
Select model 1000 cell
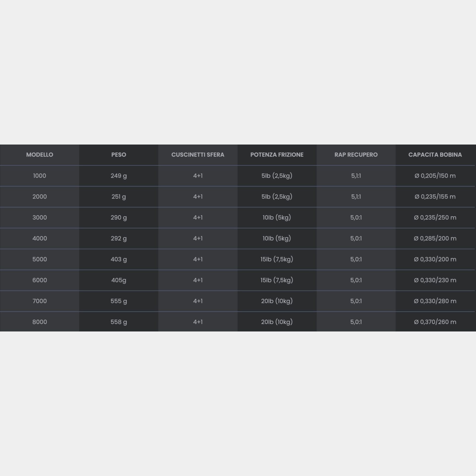pos(40,176)
